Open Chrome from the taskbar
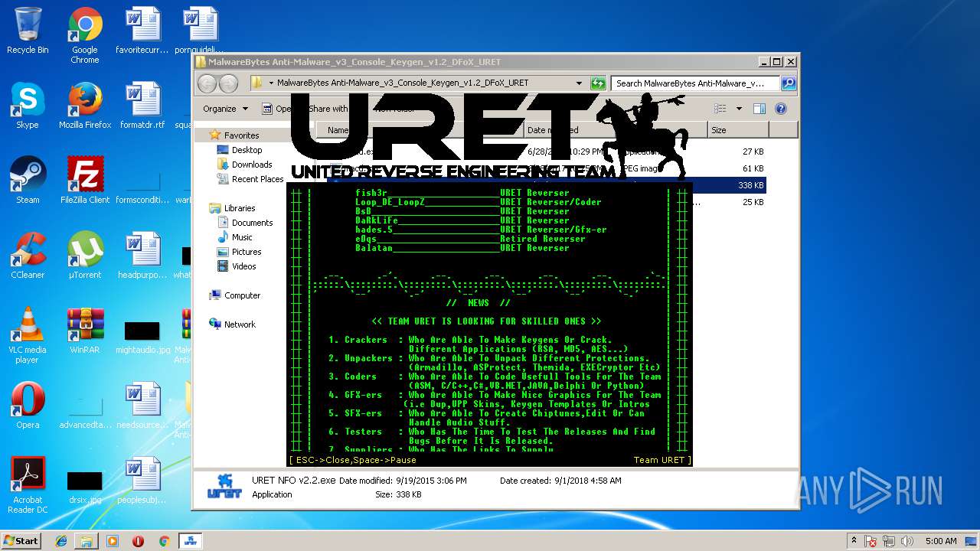 click(x=164, y=541)
